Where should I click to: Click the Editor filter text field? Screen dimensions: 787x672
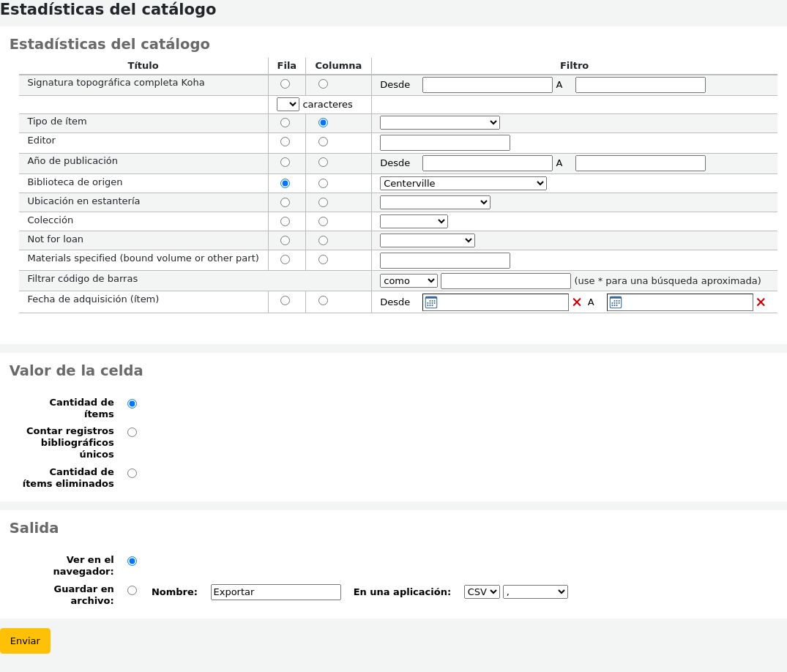(x=444, y=143)
